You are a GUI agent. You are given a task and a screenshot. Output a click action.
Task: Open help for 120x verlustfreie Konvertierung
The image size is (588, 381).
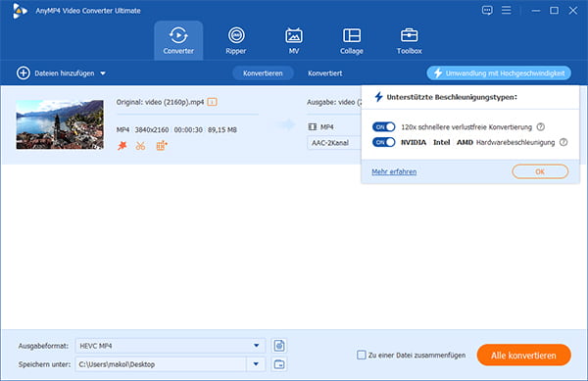pos(540,127)
